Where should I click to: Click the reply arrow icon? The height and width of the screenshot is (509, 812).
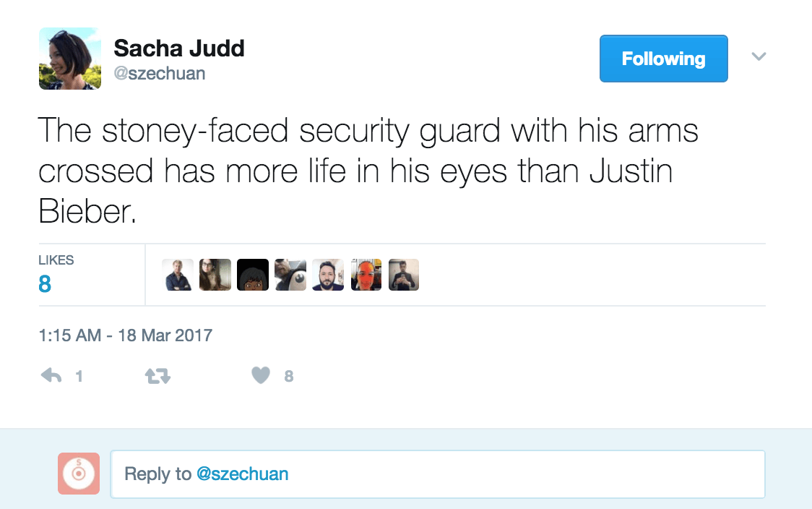pyautogui.click(x=51, y=376)
